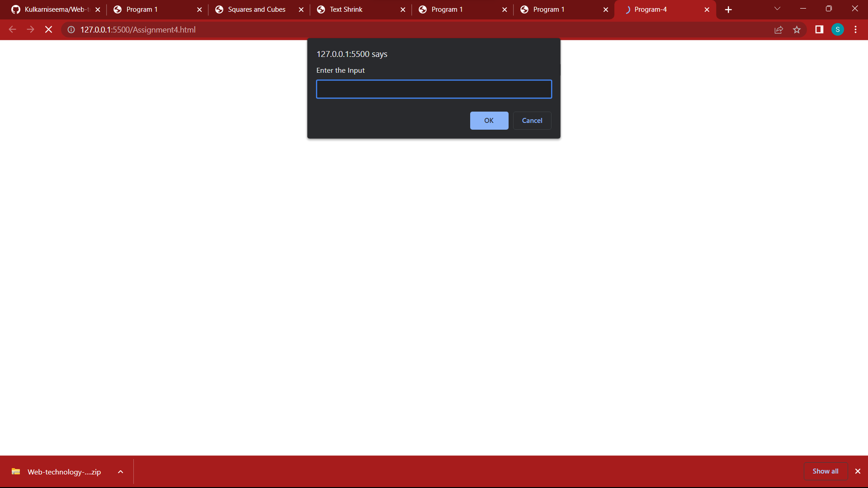The height and width of the screenshot is (488, 868).
Task: Click Show all in the downloads bar
Action: [x=825, y=471]
